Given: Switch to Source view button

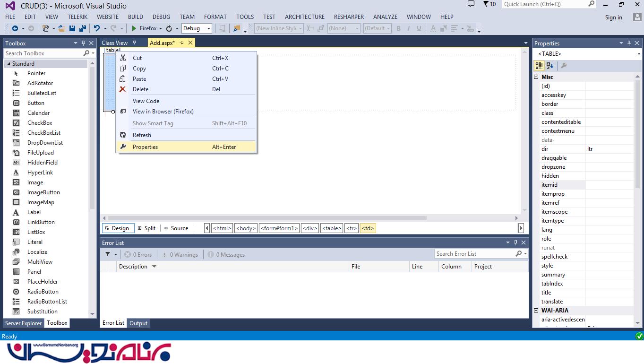Looking at the screenshot, I should (x=176, y=228).
